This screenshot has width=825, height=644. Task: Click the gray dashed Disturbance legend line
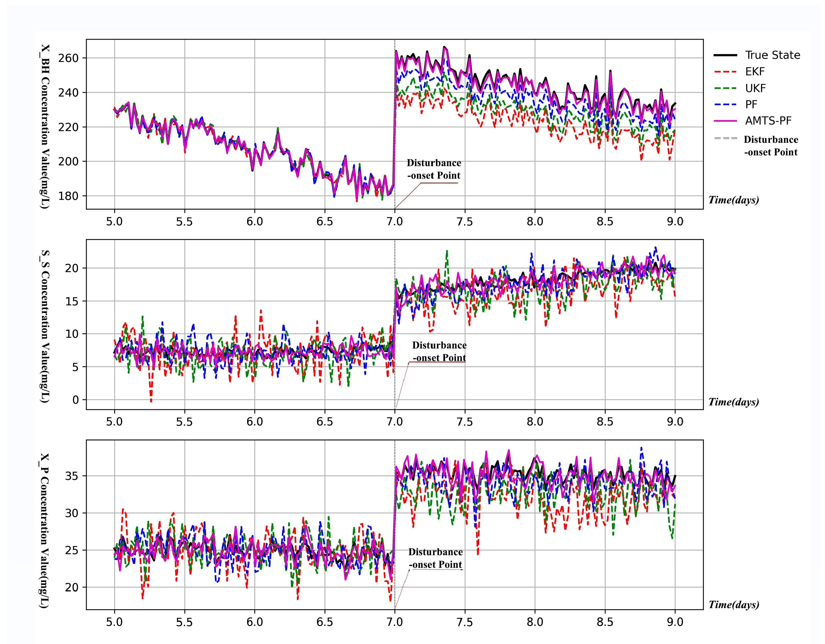coord(725,138)
